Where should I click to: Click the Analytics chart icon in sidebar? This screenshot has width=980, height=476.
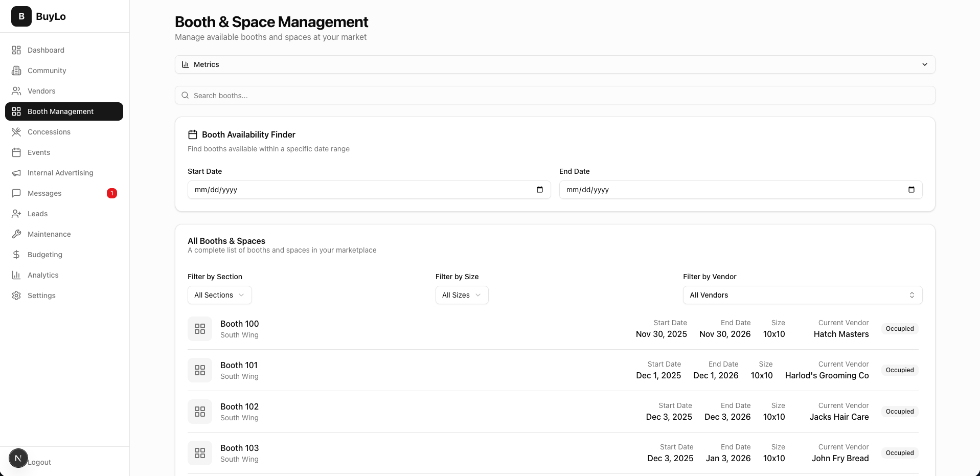[16, 275]
